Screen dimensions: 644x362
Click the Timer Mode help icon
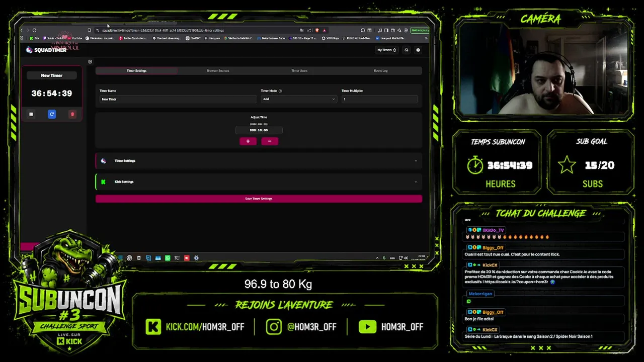pos(280,91)
